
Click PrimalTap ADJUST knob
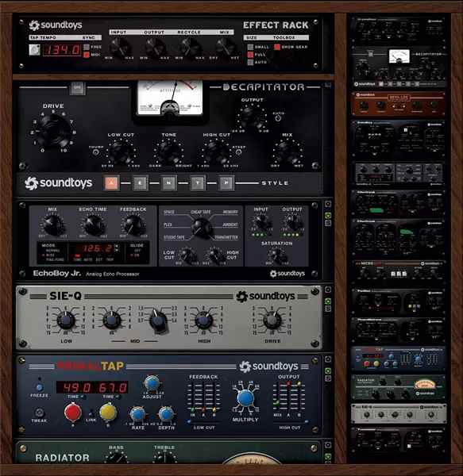coord(152,384)
